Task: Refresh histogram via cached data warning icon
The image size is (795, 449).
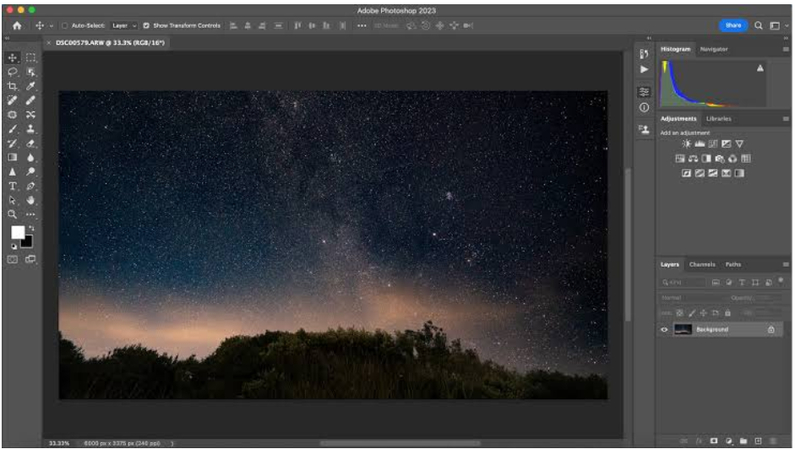Action: [760, 68]
